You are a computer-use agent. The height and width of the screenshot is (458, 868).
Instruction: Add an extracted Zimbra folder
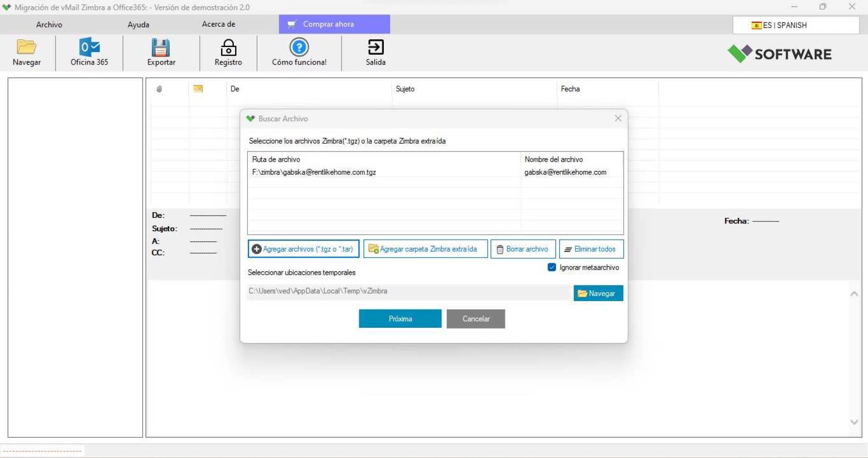click(425, 249)
